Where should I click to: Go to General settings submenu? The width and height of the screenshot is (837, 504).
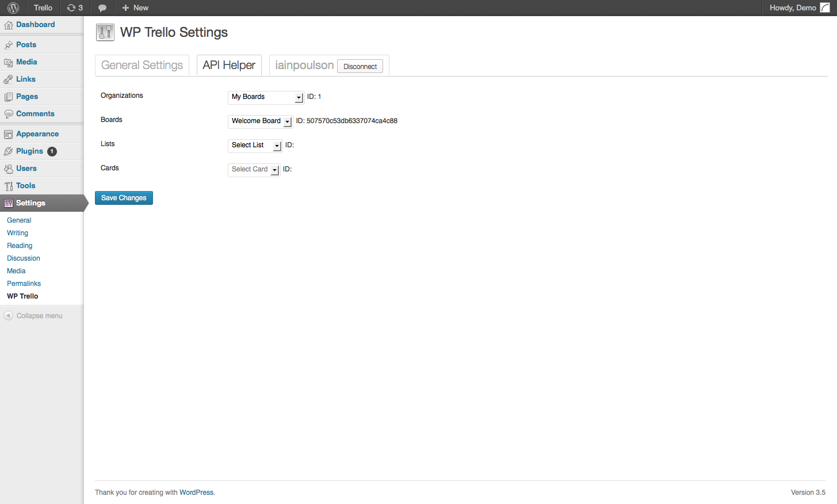point(19,220)
